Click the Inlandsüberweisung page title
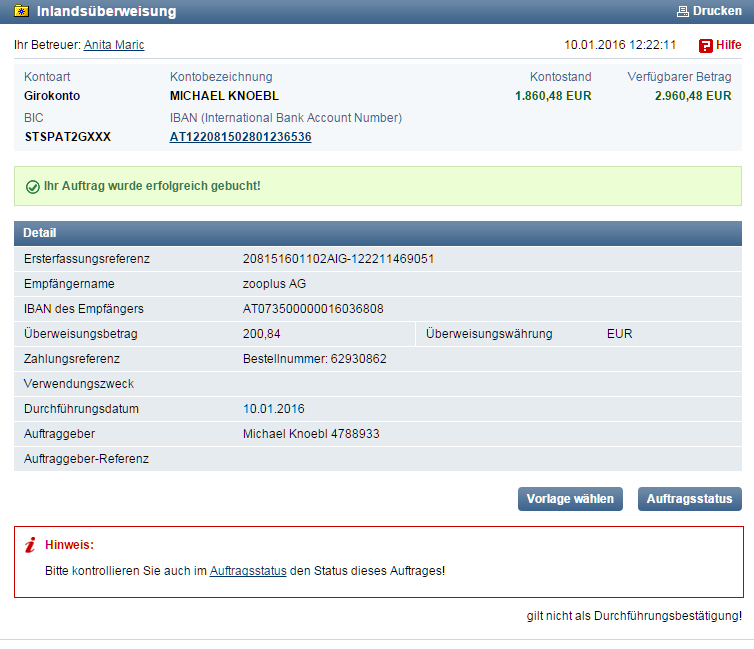Image resolution: width=754 pixels, height=649 pixels. [x=106, y=11]
